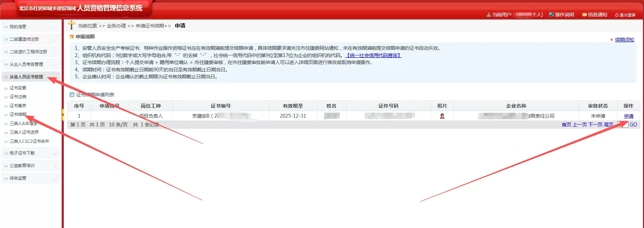
Task: Click the 项目负责人 cell
Action: (x=151, y=116)
